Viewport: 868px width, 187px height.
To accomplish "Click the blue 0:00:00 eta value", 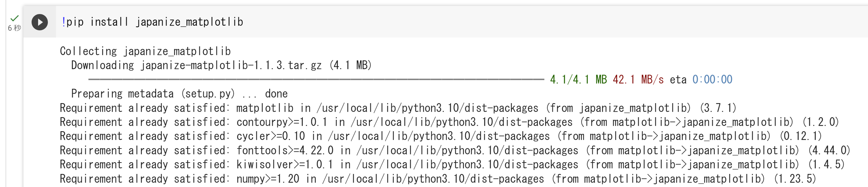I will pyautogui.click(x=712, y=80).
